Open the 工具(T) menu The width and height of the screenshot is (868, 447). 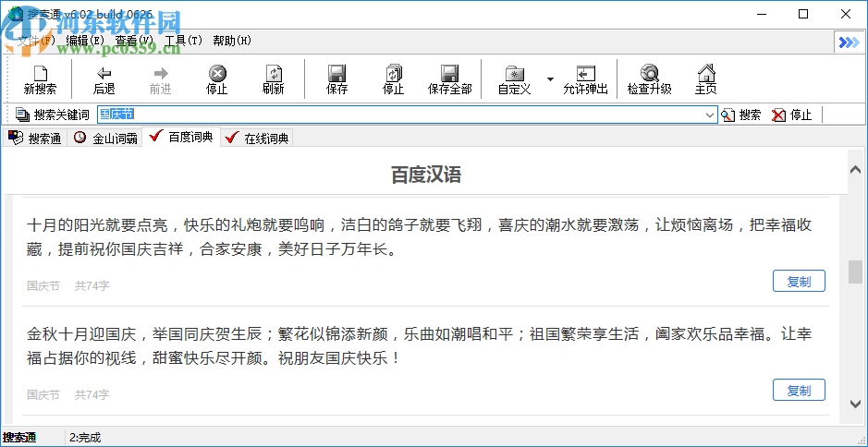(x=184, y=41)
